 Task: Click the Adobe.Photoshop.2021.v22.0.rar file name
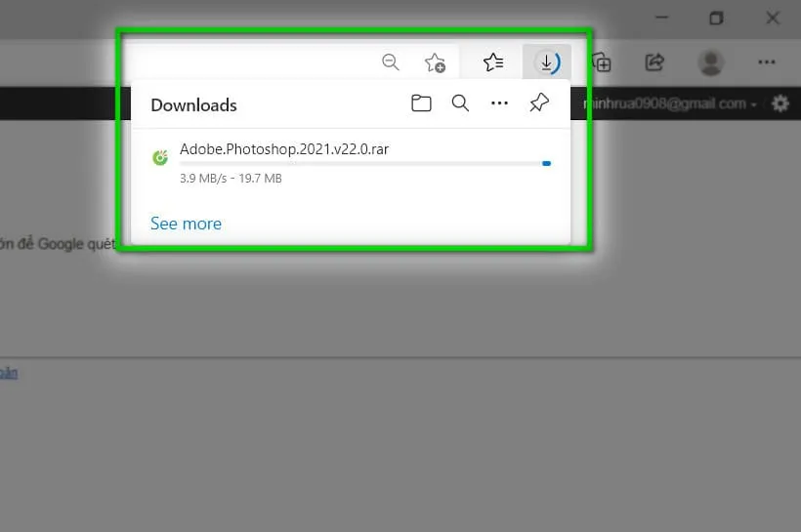284,149
